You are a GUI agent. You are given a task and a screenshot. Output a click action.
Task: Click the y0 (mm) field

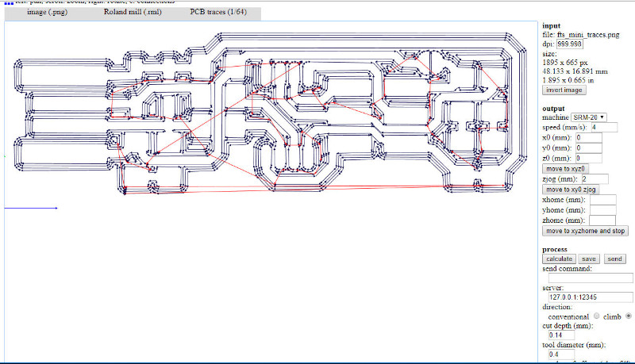pyautogui.click(x=588, y=148)
